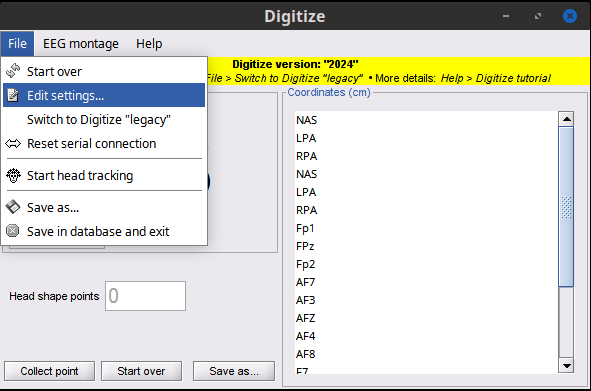Minimize the Digitize window
The width and height of the screenshot is (591, 391).
point(506,16)
